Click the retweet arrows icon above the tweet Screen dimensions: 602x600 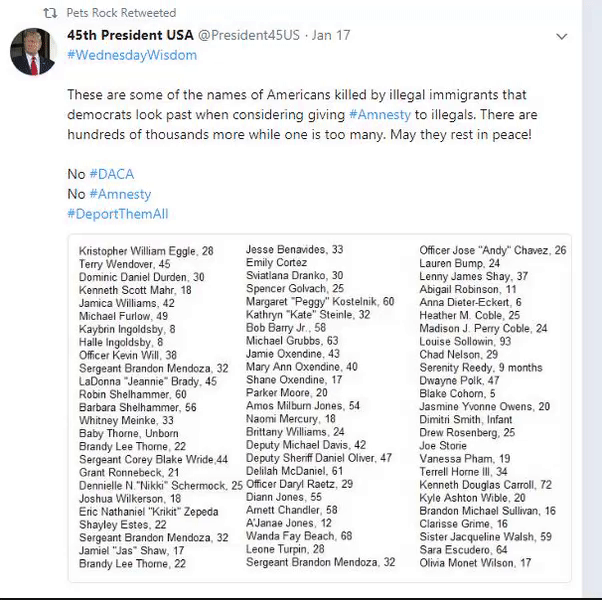click(x=50, y=13)
